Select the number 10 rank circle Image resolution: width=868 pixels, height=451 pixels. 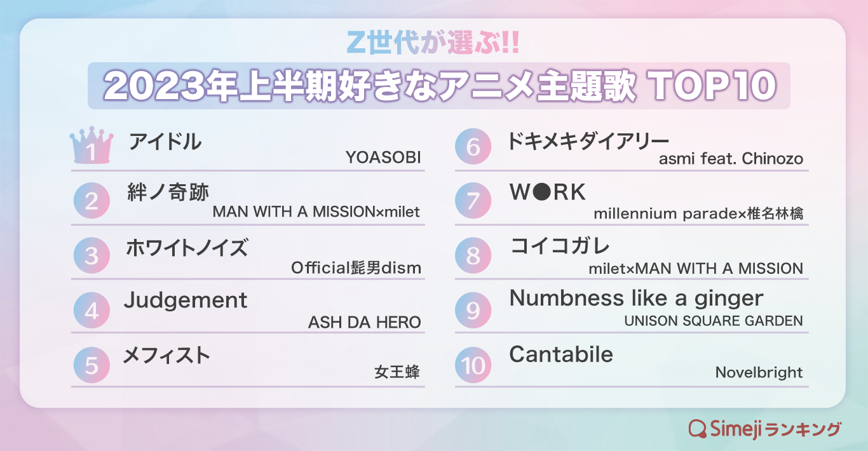point(473,365)
